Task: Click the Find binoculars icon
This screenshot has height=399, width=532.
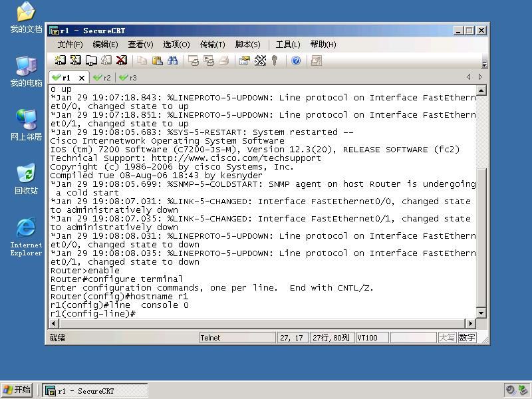Action: (x=172, y=61)
